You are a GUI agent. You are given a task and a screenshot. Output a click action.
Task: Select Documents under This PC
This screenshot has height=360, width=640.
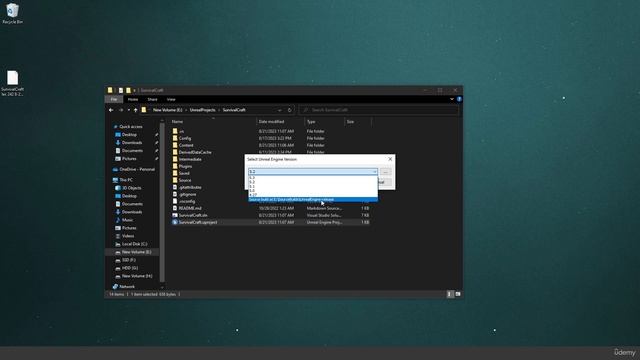coord(132,204)
